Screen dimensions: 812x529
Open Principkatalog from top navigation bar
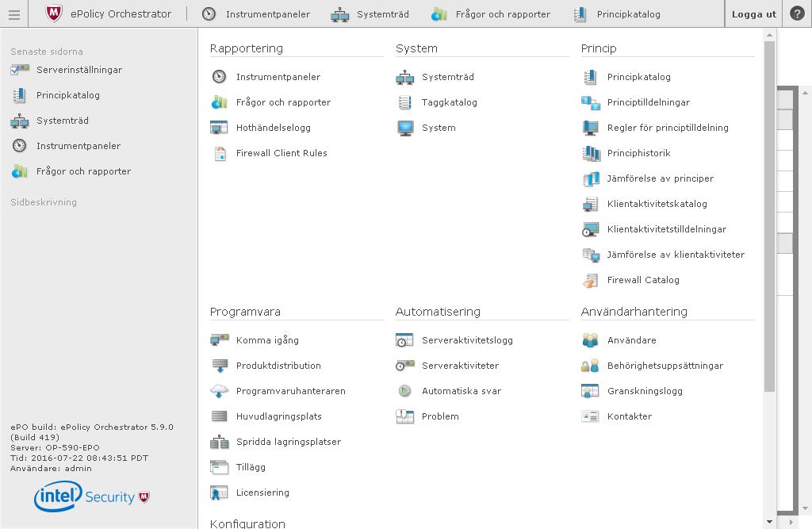coord(628,14)
